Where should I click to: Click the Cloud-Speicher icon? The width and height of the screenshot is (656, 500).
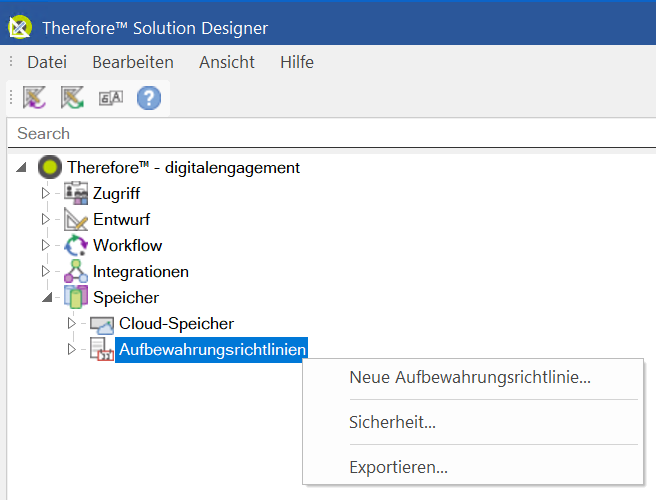pos(102,324)
